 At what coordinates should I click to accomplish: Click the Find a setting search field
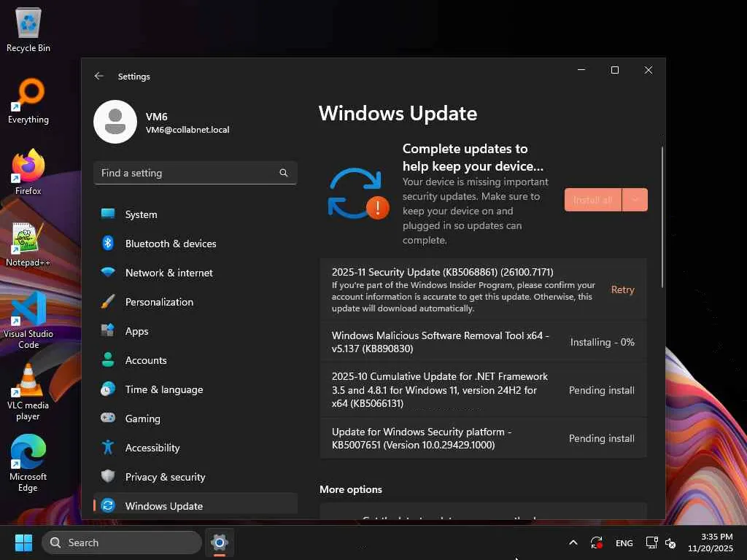(x=196, y=173)
